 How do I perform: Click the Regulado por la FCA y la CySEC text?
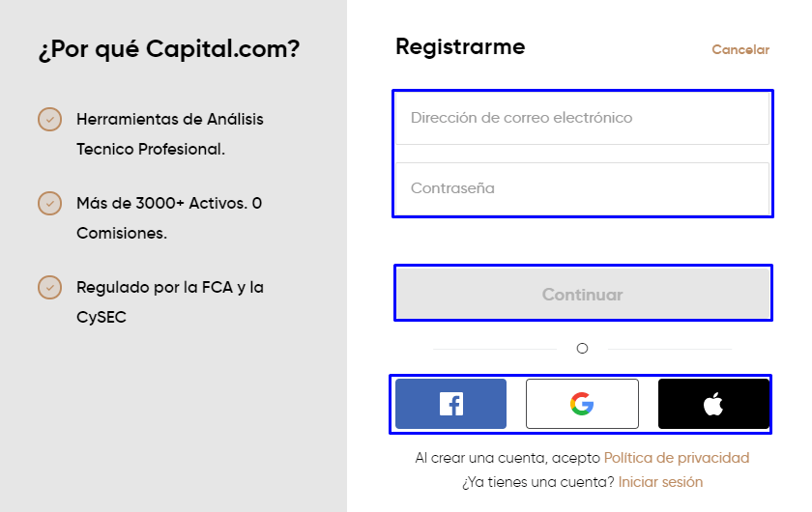(170, 302)
